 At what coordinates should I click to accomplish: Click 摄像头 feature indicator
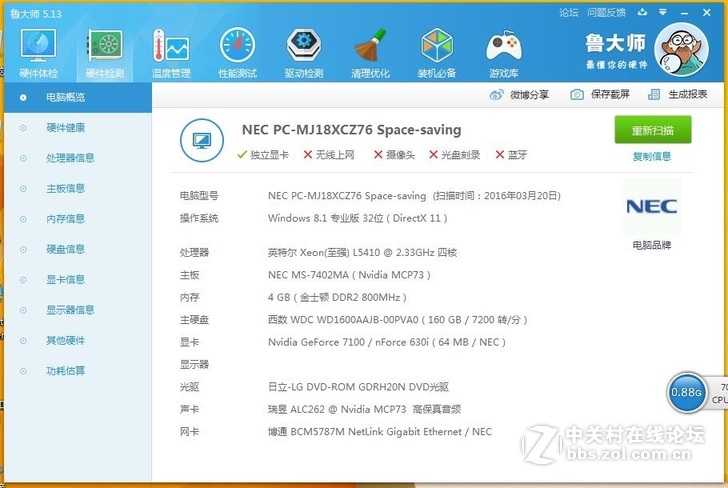click(394, 155)
